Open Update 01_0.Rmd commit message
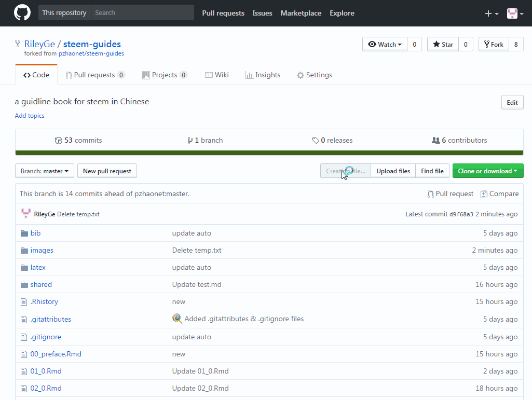The height and width of the screenshot is (400, 532). [200, 371]
